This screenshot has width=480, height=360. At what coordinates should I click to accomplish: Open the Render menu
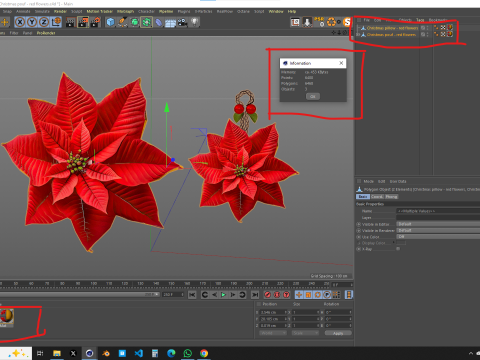click(60, 11)
